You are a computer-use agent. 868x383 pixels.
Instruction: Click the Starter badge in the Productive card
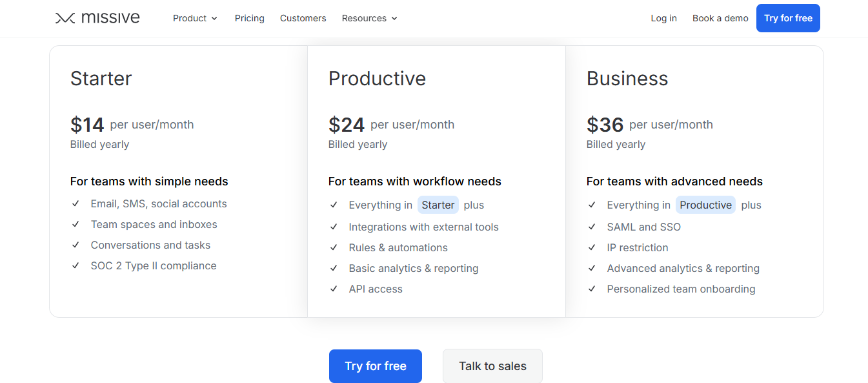(438, 205)
